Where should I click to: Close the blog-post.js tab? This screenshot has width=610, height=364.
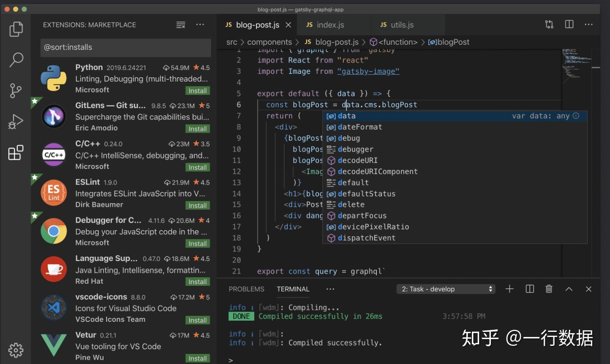click(288, 25)
